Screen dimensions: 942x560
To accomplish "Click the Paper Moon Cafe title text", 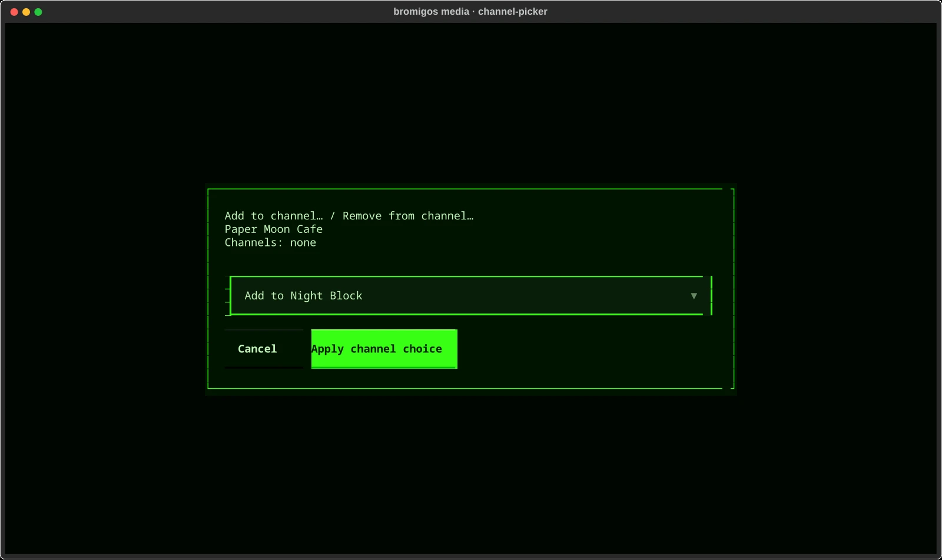I will coord(274,229).
